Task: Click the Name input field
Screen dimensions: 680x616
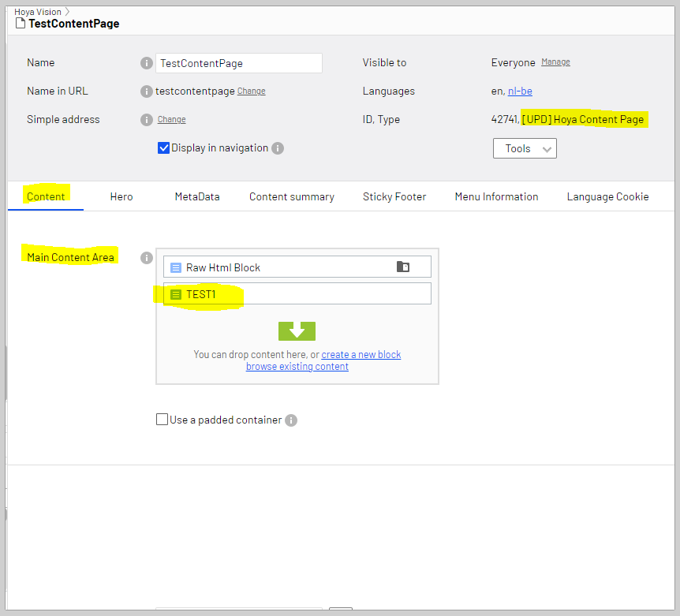Action: point(239,63)
